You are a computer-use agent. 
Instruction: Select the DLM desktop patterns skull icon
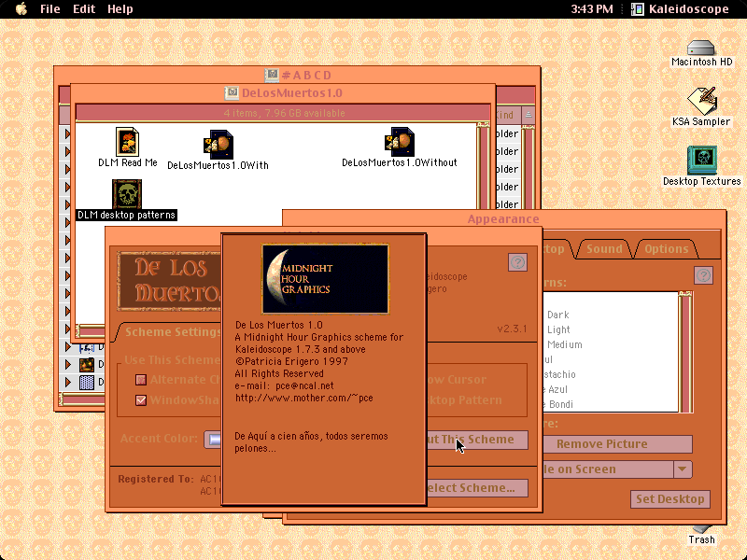point(127,194)
